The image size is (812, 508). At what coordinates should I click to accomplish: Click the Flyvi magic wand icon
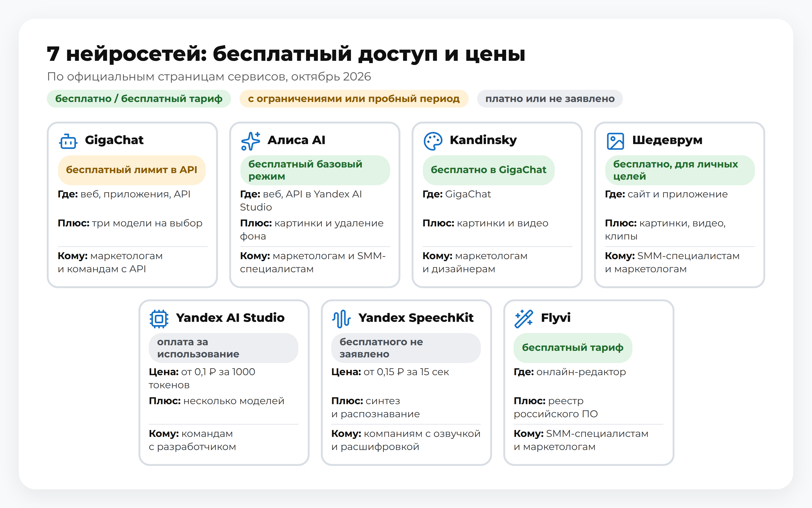coord(524,319)
